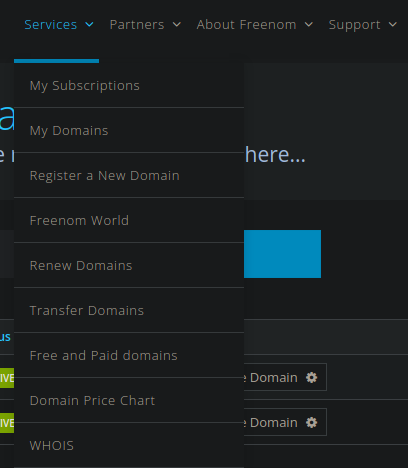Click the blue button behind the dropdown

(282, 254)
